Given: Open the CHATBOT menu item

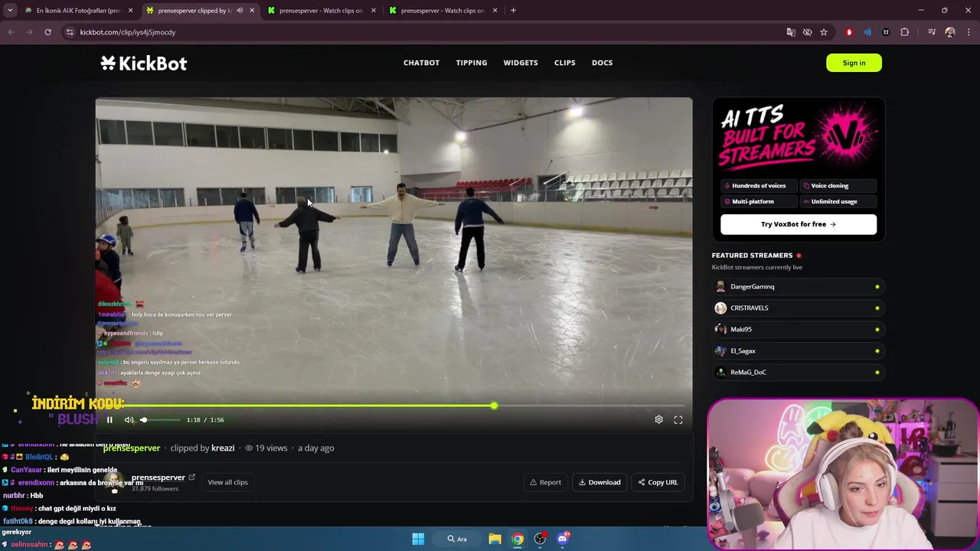Looking at the screenshot, I should [421, 63].
